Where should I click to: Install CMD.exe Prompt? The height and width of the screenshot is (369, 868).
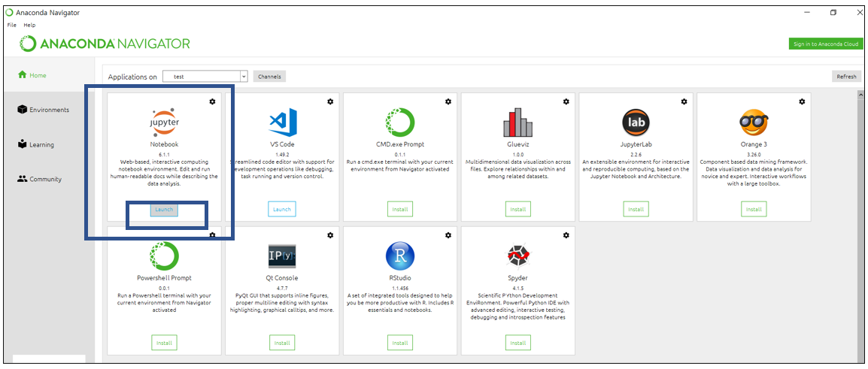click(400, 209)
